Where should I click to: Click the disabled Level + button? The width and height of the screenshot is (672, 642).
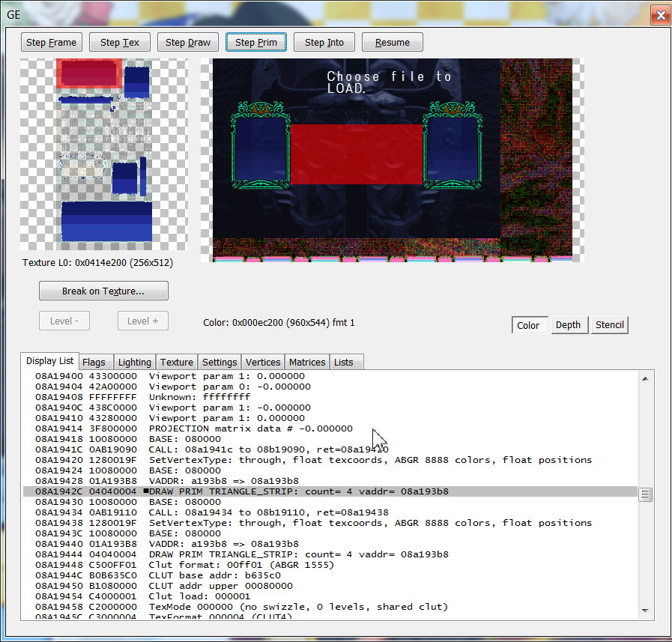click(x=142, y=321)
